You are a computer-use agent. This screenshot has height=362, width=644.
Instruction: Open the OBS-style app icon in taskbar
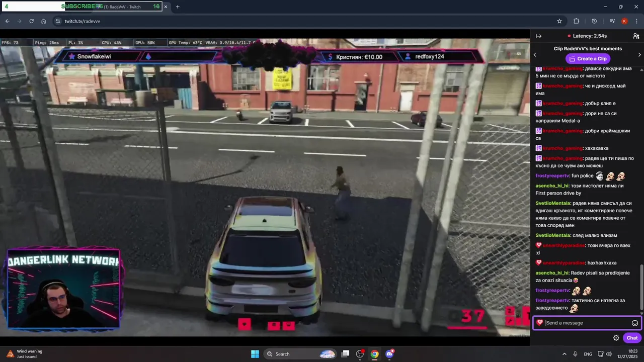pos(360,354)
